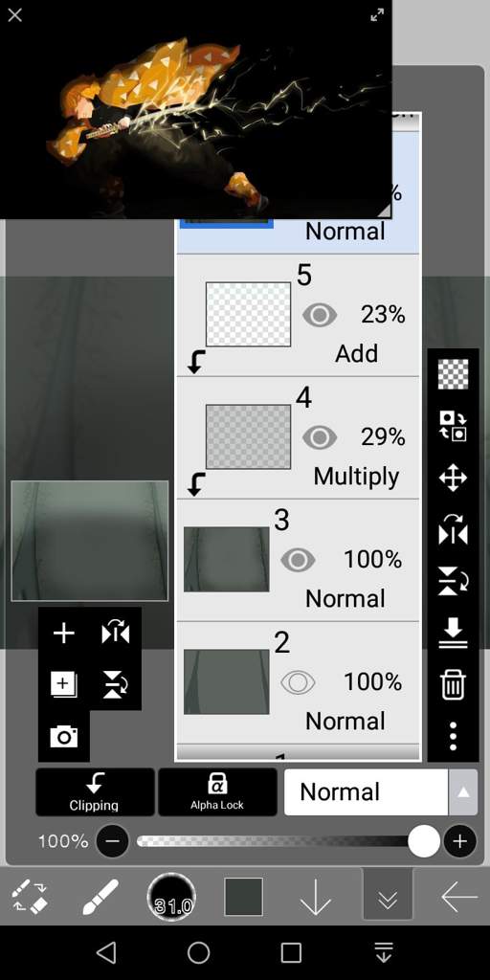The image size is (490, 980).
Task: Collapse panel with double chevron down
Action: pyautogui.click(x=388, y=898)
